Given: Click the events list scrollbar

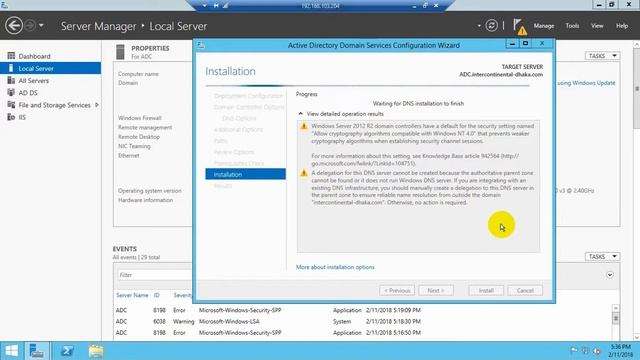Looking at the screenshot, I should click(x=616, y=321).
